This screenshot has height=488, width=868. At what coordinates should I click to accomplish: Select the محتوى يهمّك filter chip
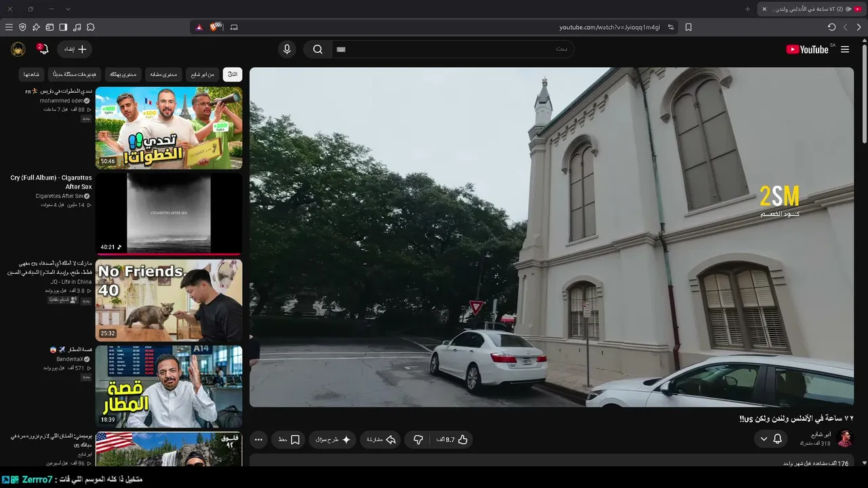coord(123,74)
